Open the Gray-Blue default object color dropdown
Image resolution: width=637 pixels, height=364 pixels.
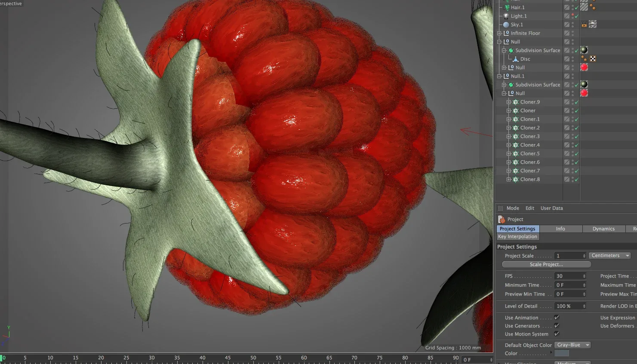[572, 345]
